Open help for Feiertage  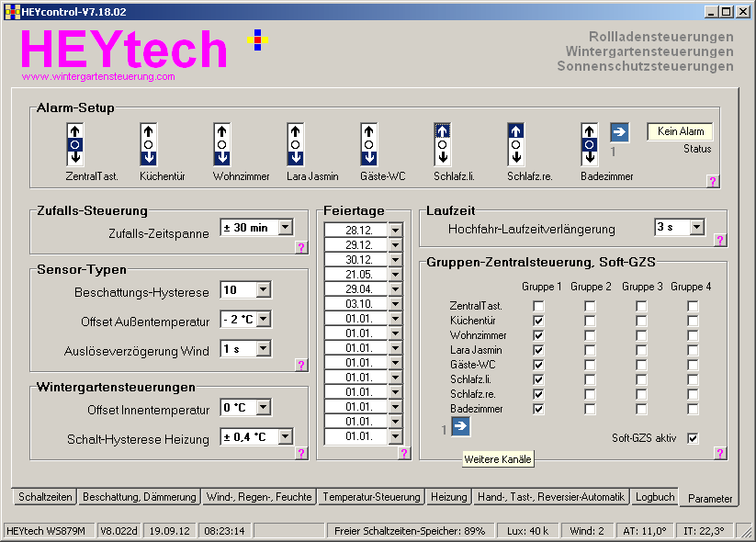coord(404,453)
